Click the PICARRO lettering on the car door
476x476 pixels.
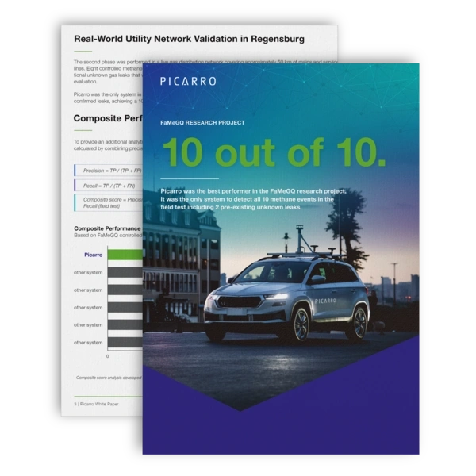click(325, 301)
